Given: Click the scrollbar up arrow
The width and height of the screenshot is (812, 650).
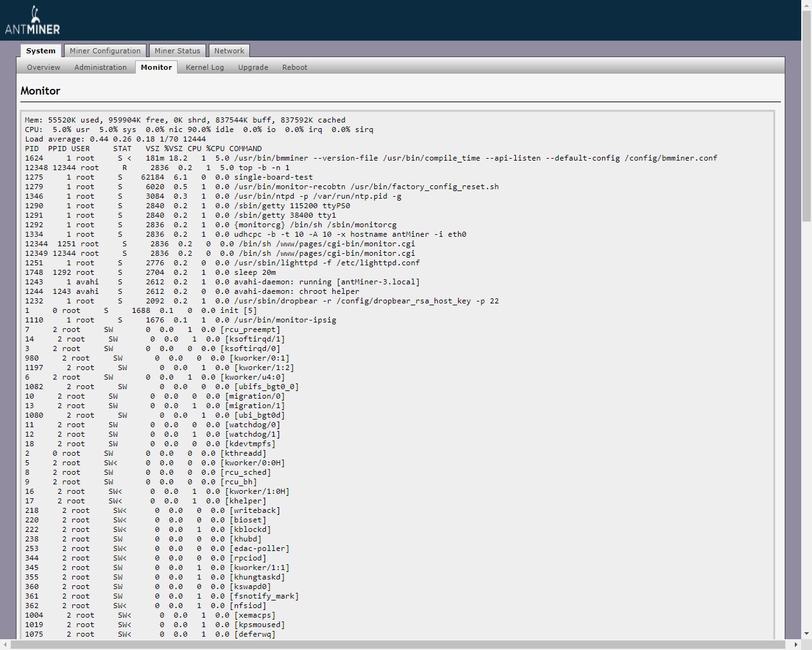Looking at the screenshot, I should pyautogui.click(x=806, y=5).
